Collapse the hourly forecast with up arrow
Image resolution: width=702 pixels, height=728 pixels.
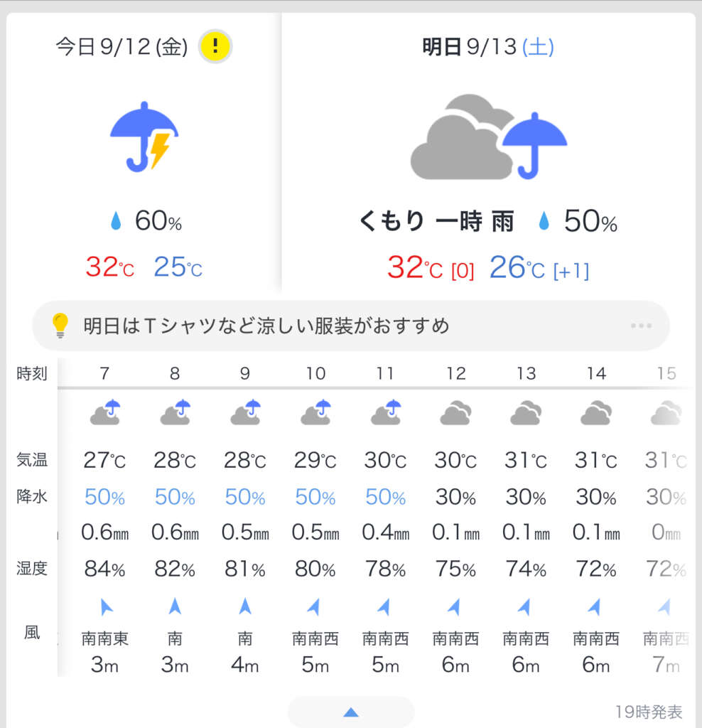351,712
